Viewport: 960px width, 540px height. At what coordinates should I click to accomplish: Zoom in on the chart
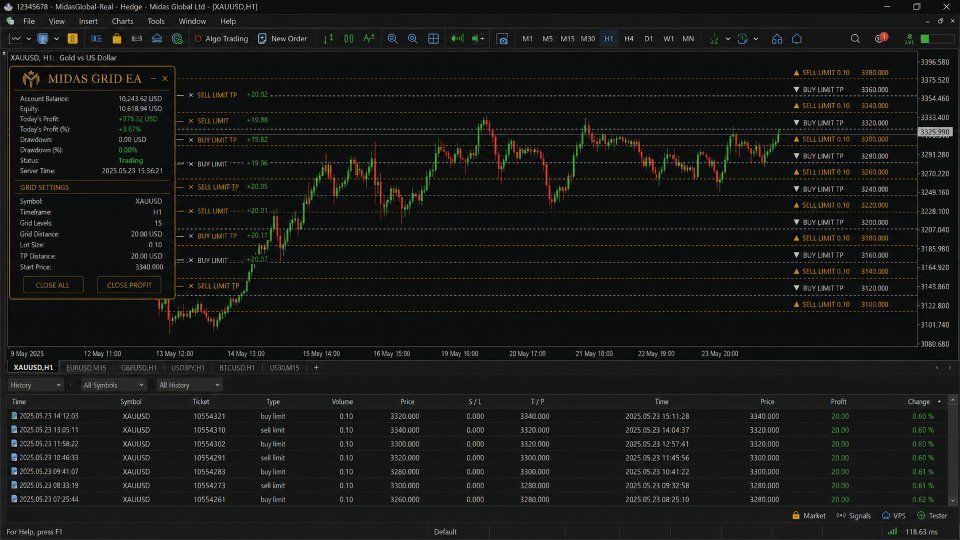[392, 39]
